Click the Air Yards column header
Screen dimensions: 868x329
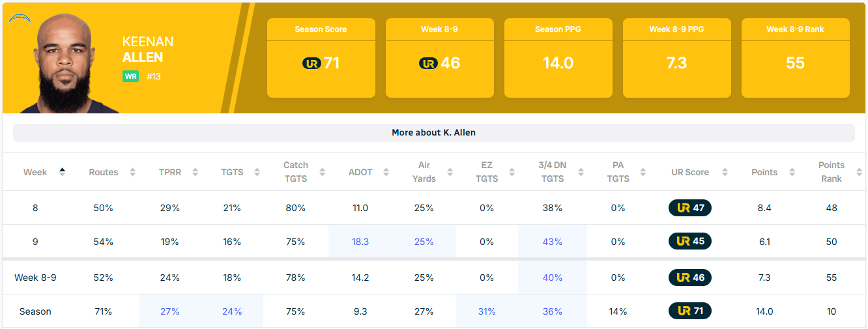(x=424, y=172)
